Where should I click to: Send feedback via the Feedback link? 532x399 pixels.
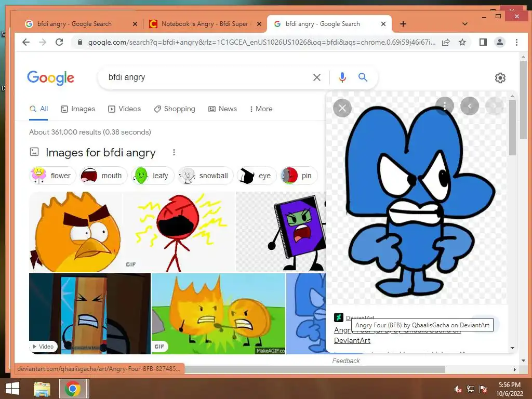pyautogui.click(x=345, y=361)
